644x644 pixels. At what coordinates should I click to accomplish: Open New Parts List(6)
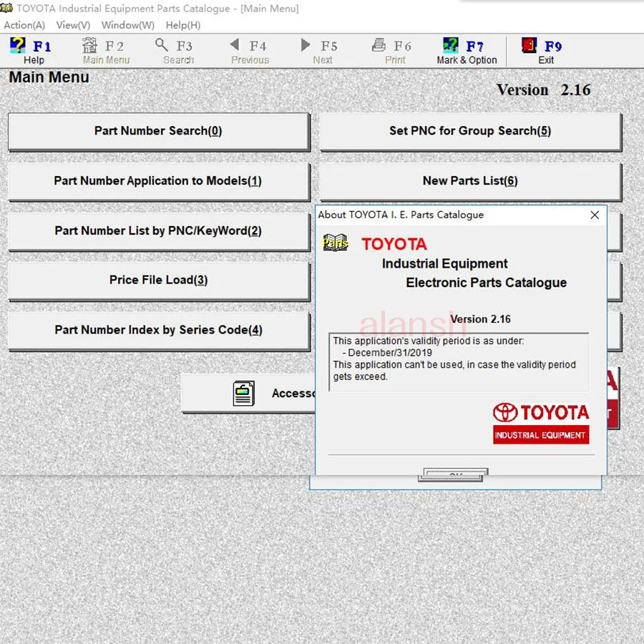click(x=470, y=182)
